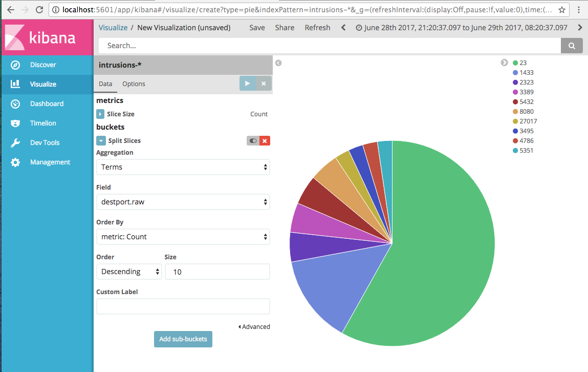
Task: Open Timelion from the sidebar icon
Action: [15, 123]
